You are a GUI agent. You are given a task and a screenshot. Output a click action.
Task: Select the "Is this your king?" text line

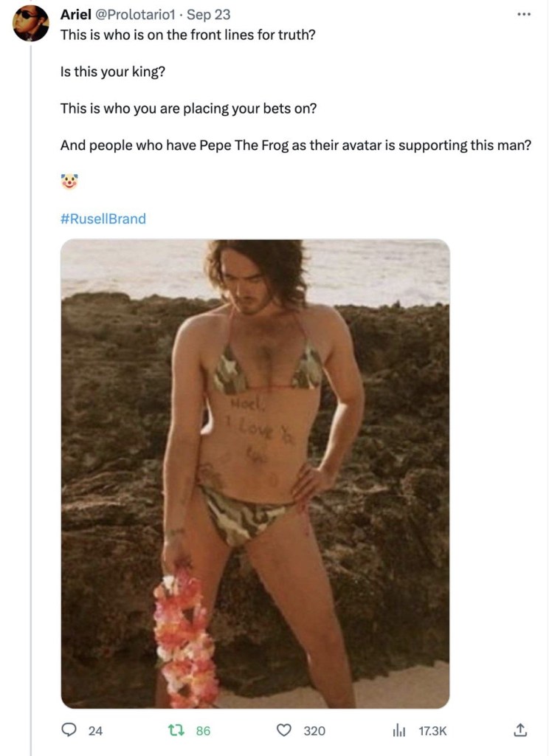pyautogui.click(x=113, y=72)
